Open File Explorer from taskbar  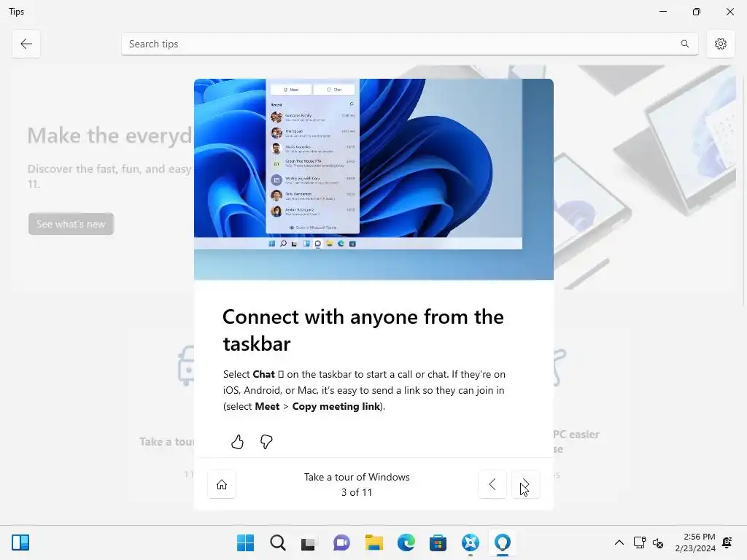374,542
